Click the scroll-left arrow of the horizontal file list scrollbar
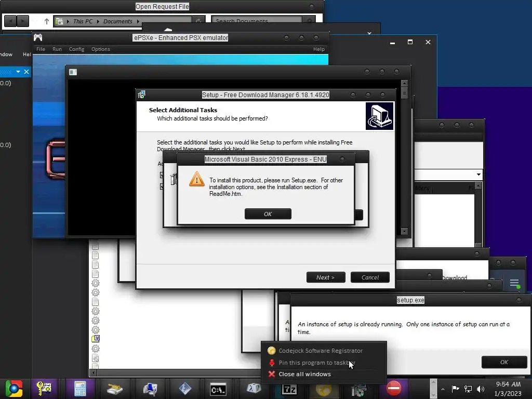Viewport: 532px width, 399px height. (93, 373)
